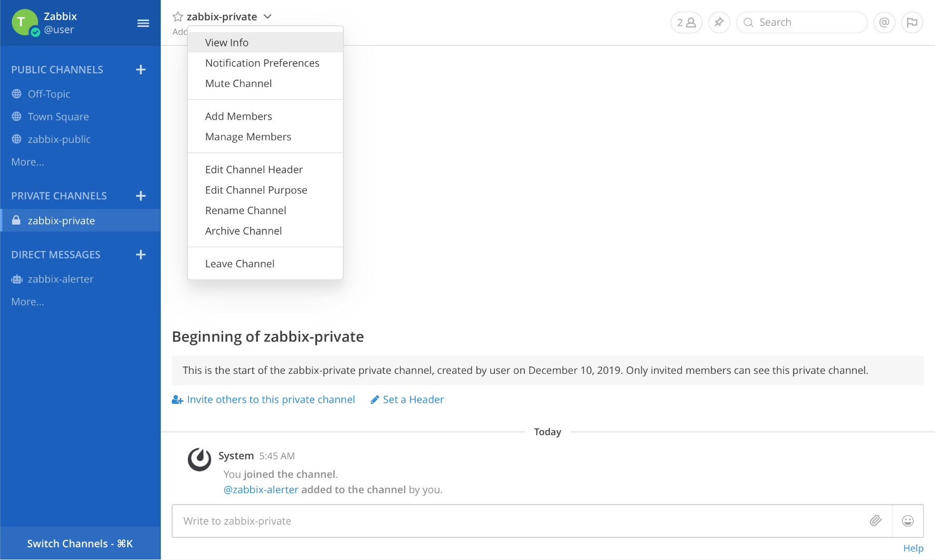Expand More under public channels
The image size is (935, 560).
pyautogui.click(x=27, y=162)
